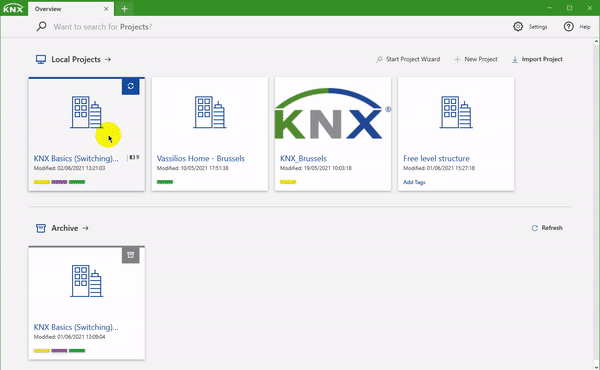This screenshot has width=600, height=370.
Task: Click the Modified 19/05/2021 10:03:18 text
Action: [316, 168]
